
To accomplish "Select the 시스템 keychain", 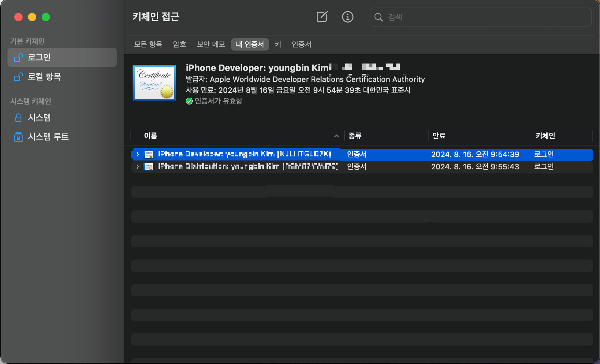I will click(62, 117).
